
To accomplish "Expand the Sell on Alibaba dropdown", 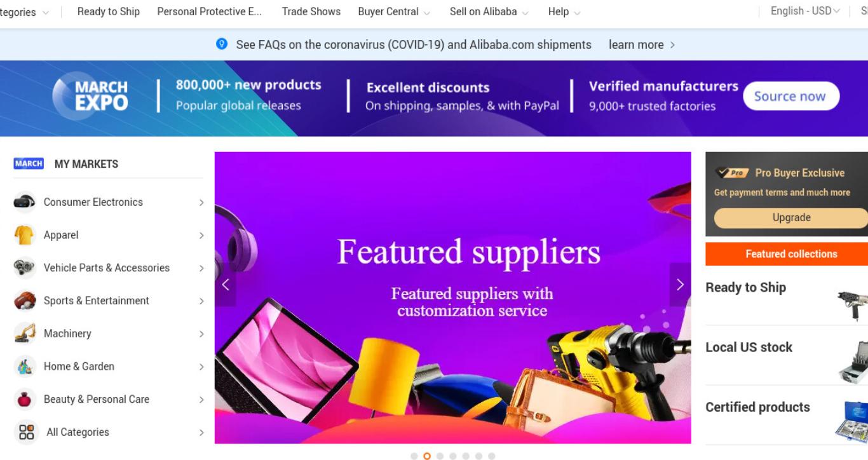I will [x=489, y=11].
